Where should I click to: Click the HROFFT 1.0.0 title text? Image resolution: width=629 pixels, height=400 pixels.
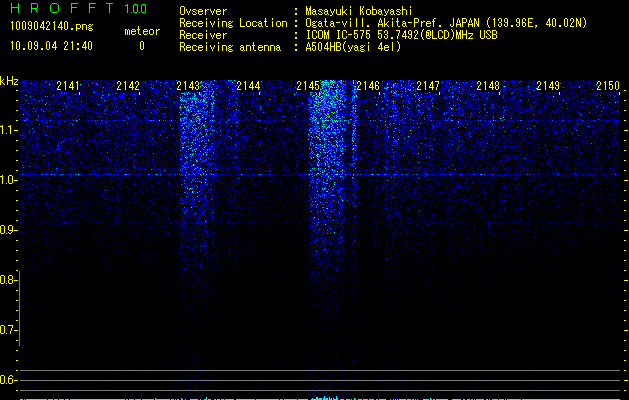tap(79, 8)
